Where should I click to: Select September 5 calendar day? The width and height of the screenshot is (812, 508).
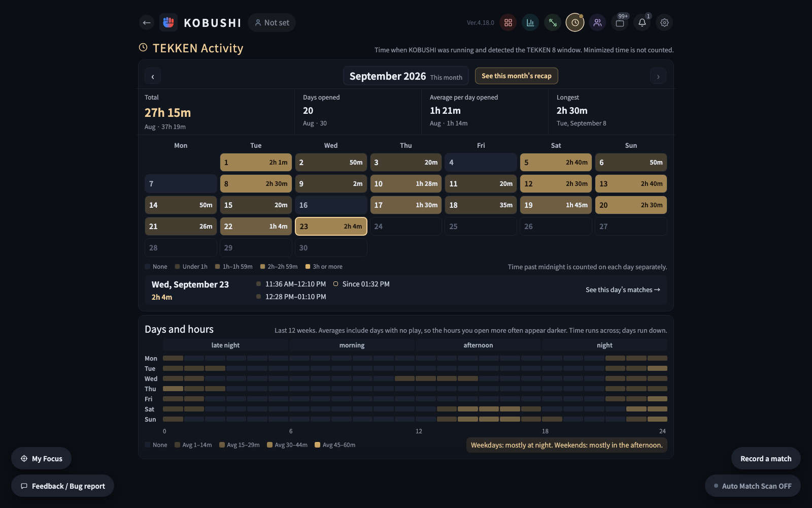(556, 162)
